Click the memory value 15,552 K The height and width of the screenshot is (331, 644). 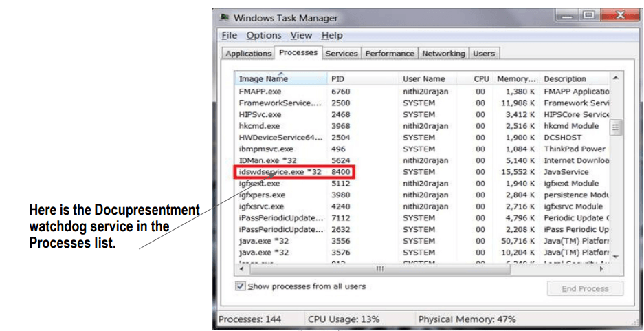tap(518, 172)
